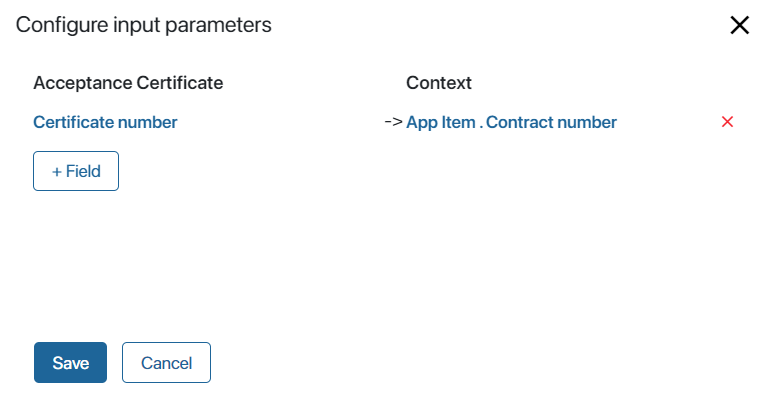
Task: Click the Configure input parameters title
Action: (143, 25)
